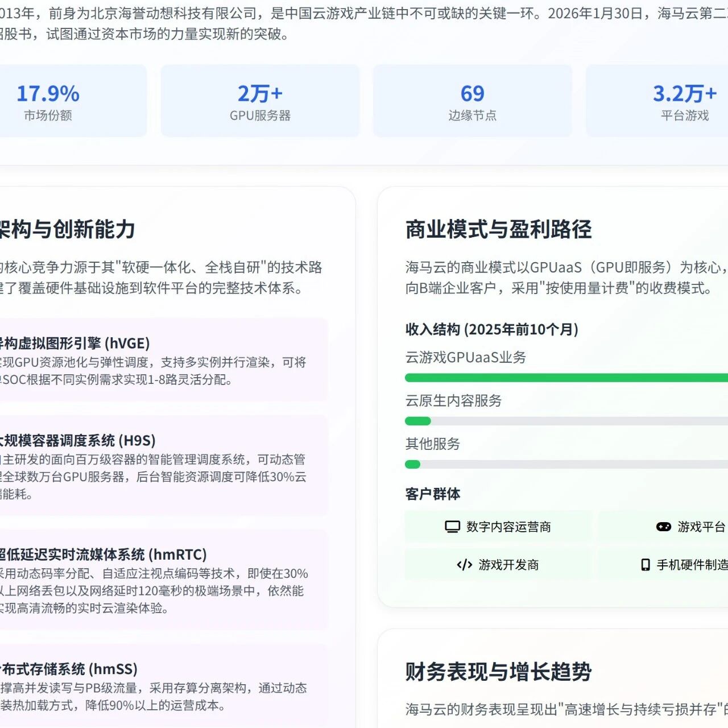Select the 游戏开发商 customer tag

point(498,565)
